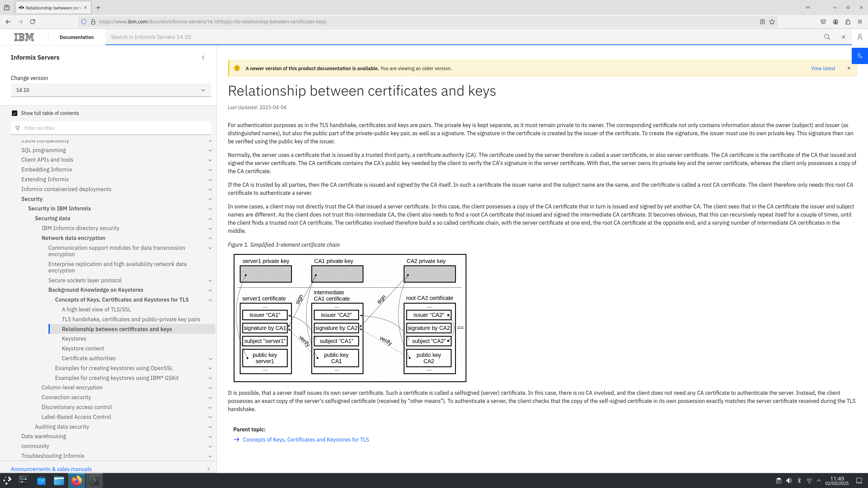Open Auditing data security topic
This screenshot has width=868, height=488.
pos(62,427)
